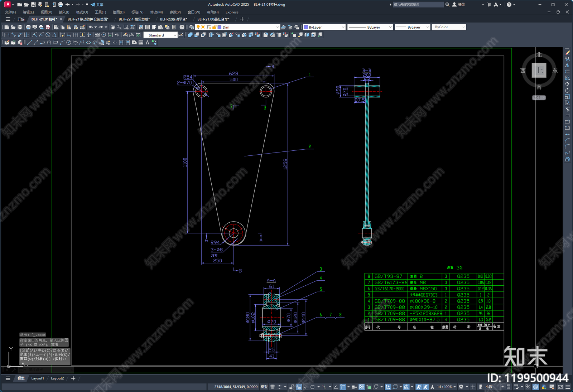This screenshot has width=573, height=392.
Task: Toggle polar tracking in status bar
Action: coord(313,387)
